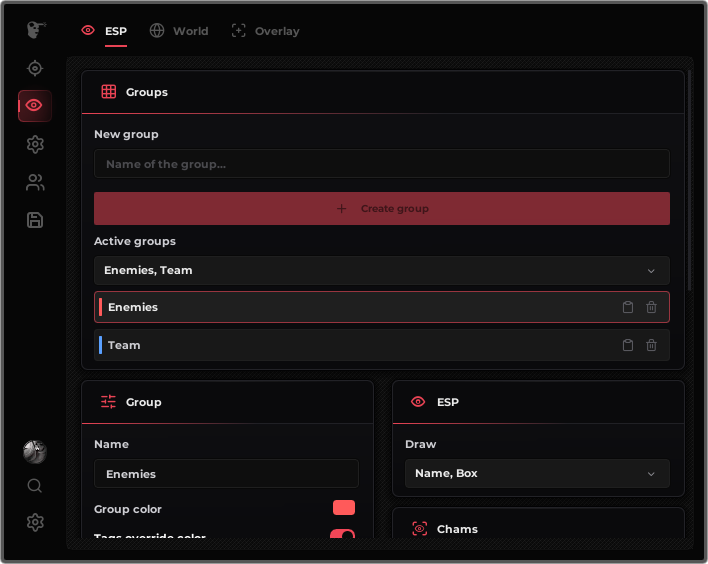
Task: Click the Create group button
Action: point(382,209)
